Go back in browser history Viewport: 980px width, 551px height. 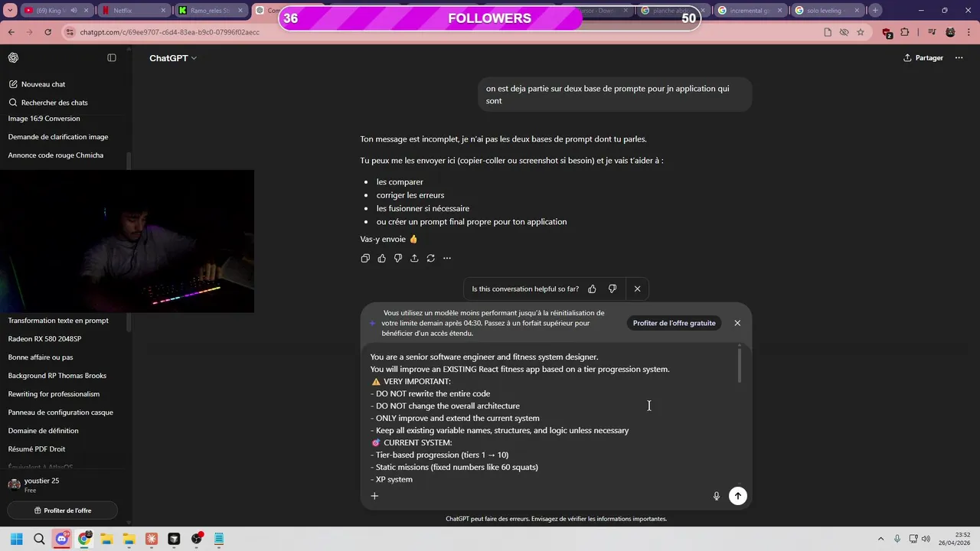pyautogui.click(x=11, y=32)
